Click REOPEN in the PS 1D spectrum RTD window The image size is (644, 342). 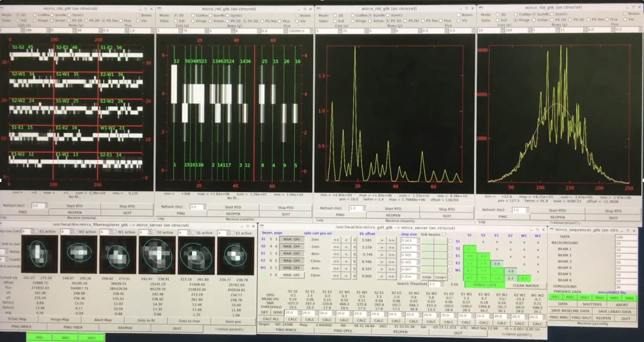click(x=393, y=215)
